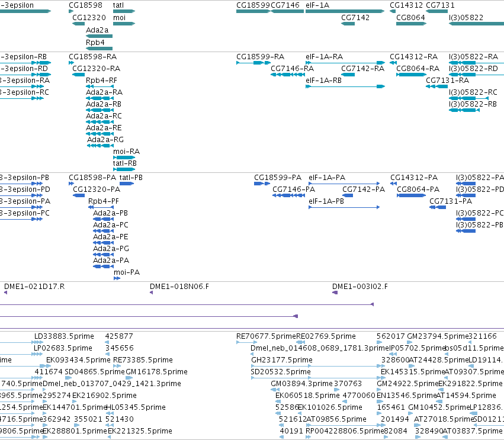The image size is (504, 440).
Task: Select the Ada2a-RC transcript
Action: 99,122
